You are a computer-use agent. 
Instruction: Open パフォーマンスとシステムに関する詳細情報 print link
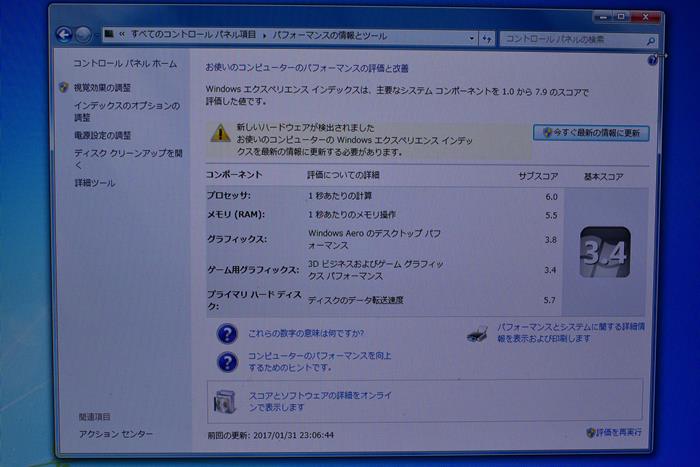click(571, 333)
